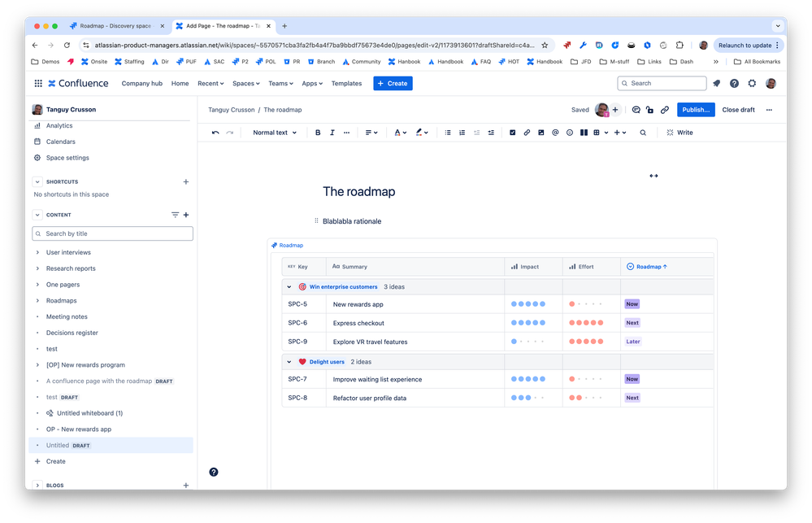Open the text alignment dropdown
The height and width of the screenshot is (523, 812).
click(371, 133)
